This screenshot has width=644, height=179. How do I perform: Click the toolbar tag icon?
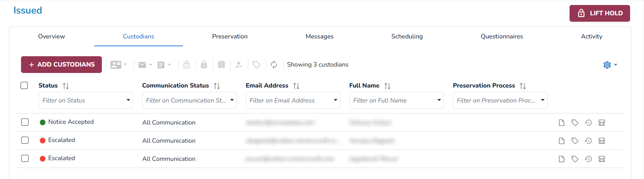(256, 64)
